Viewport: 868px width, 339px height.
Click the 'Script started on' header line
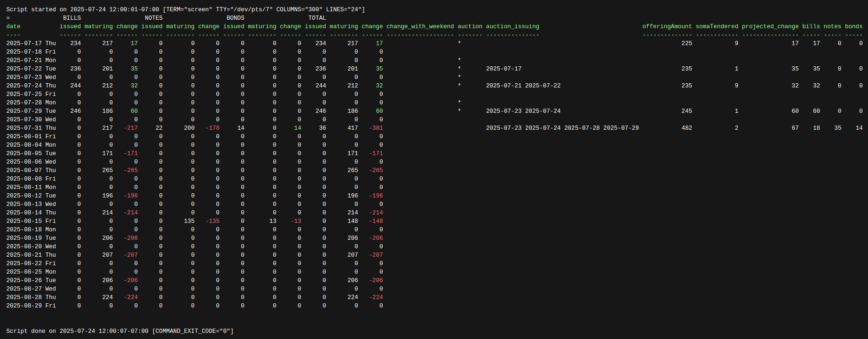click(185, 9)
